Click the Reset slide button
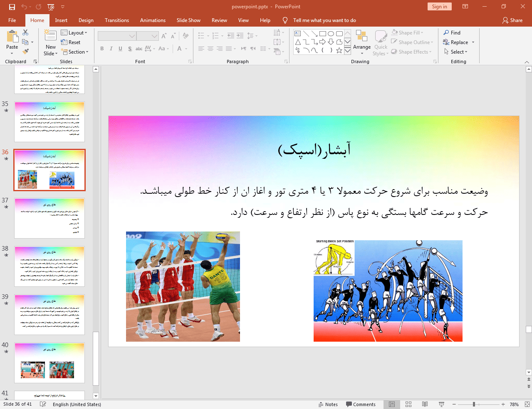Image resolution: width=532 pixels, height=409 pixels. coord(71,42)
